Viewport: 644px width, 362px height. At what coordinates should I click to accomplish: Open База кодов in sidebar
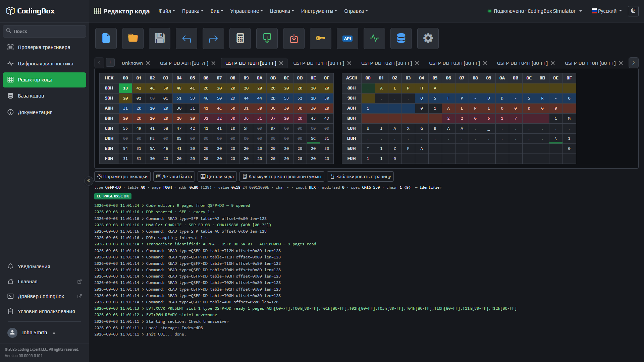(x=44, y=96)
